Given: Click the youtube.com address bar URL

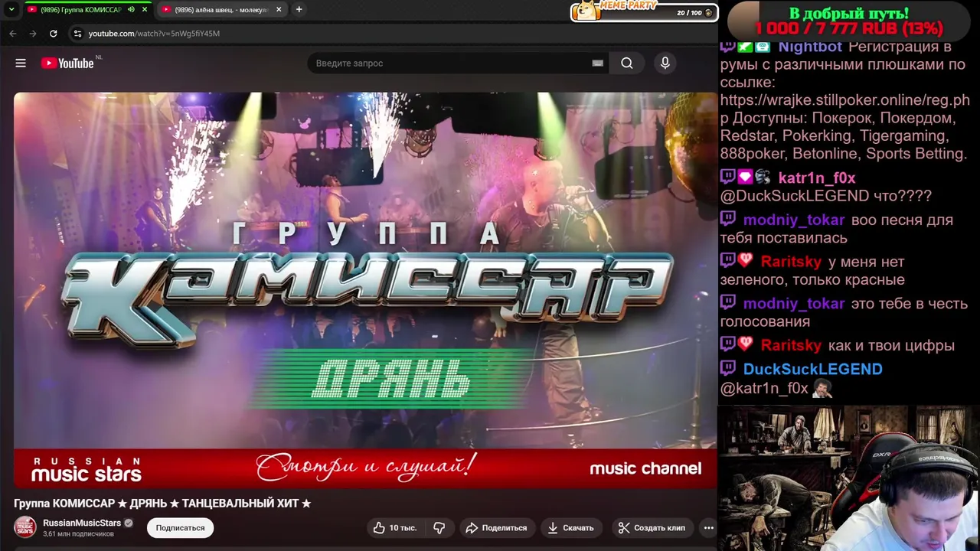Looking at the screenshot, I should pos(154,34).
